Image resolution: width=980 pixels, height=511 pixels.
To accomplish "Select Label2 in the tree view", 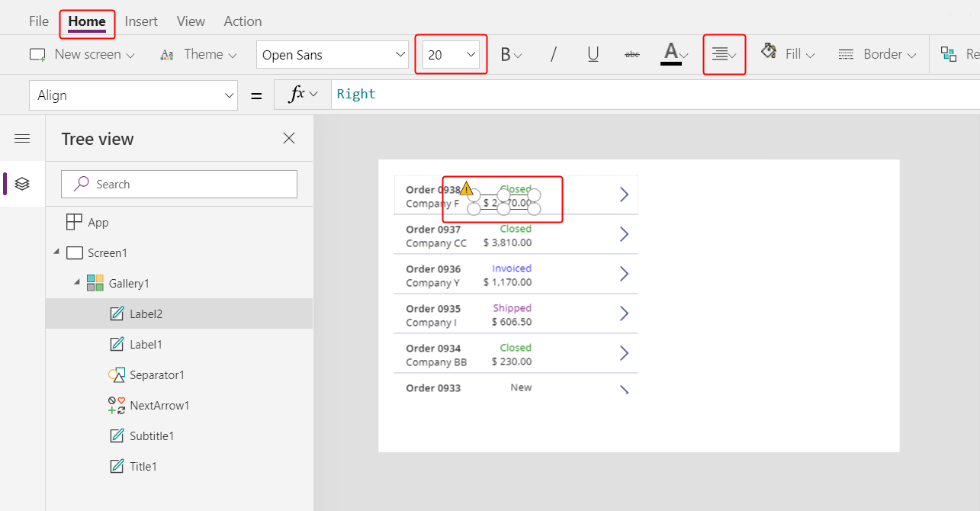I will pyautogui.click(x=146, y=313).
